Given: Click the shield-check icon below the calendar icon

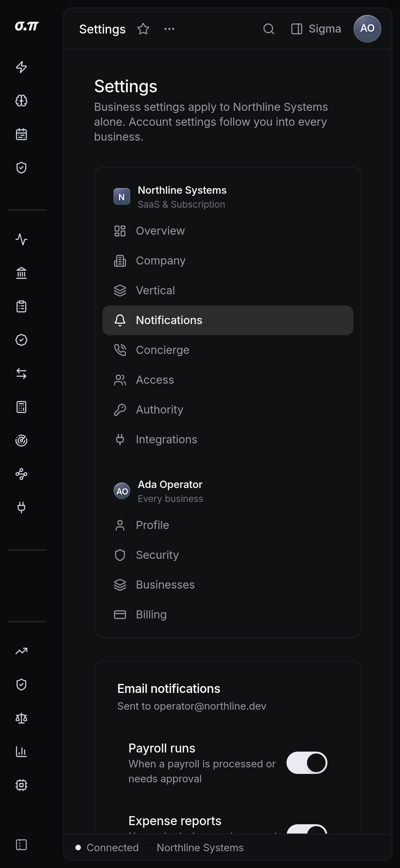Looking at the screenshot, I should click(21, 167).
